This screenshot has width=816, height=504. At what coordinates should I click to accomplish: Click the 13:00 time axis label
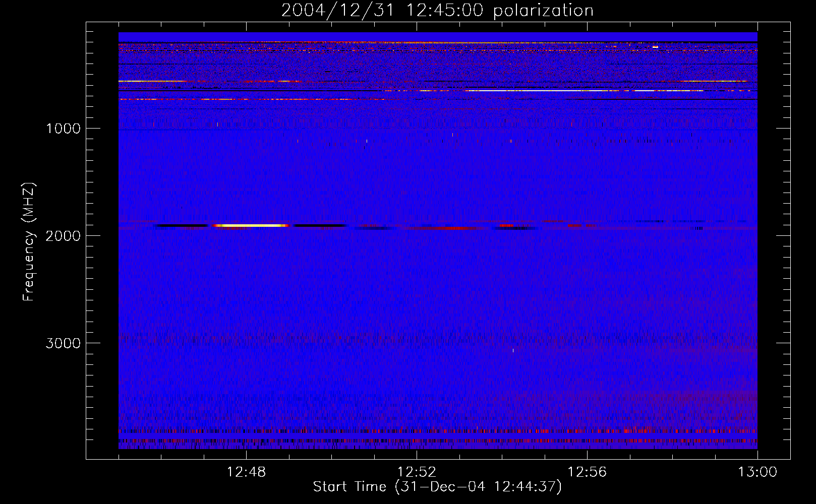click(757, 472)
